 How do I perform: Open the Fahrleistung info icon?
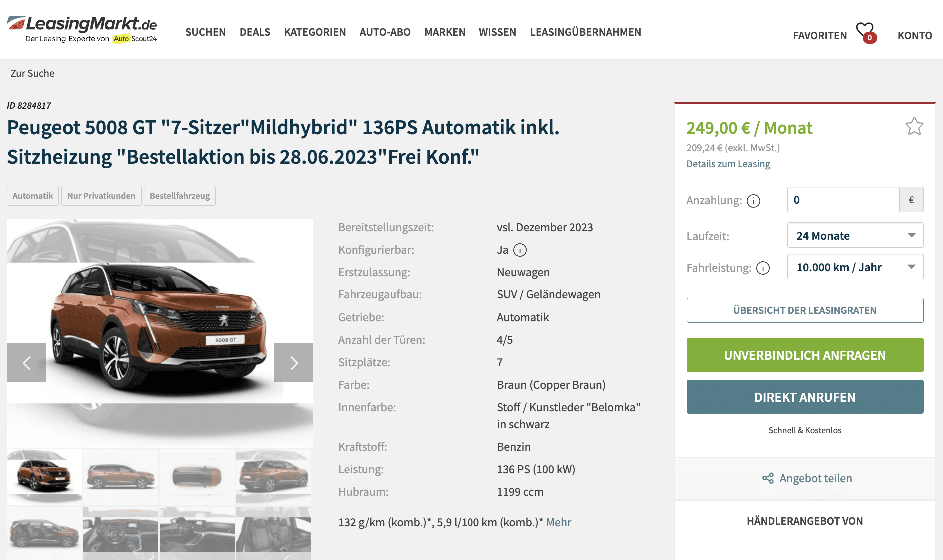pyautogui.click(x=763, y=268)
